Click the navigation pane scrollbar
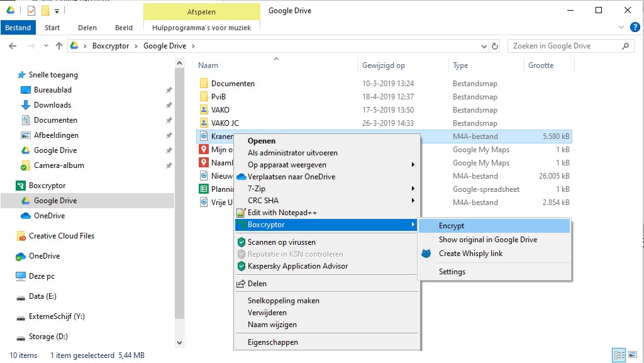The image size is (644, 363). coord(179,189)
